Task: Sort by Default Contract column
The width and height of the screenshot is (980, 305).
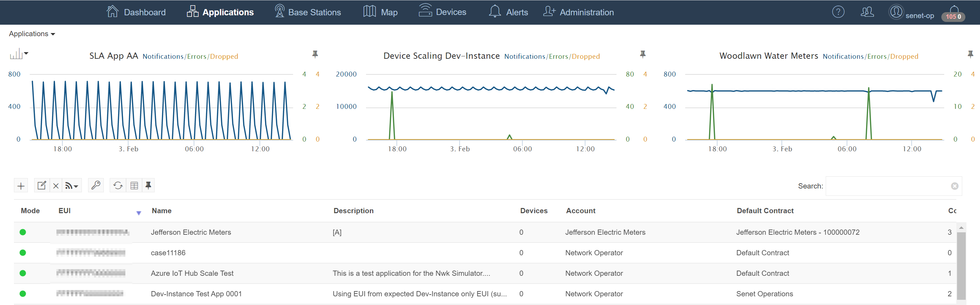Action: click(x=765, y=211)
